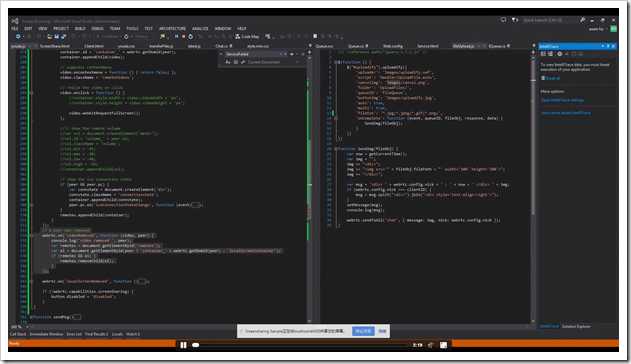The height and width of the screenshot is (364, 631).
Task: Open the ARCHITECTURE menu
Action: (172, 29)
